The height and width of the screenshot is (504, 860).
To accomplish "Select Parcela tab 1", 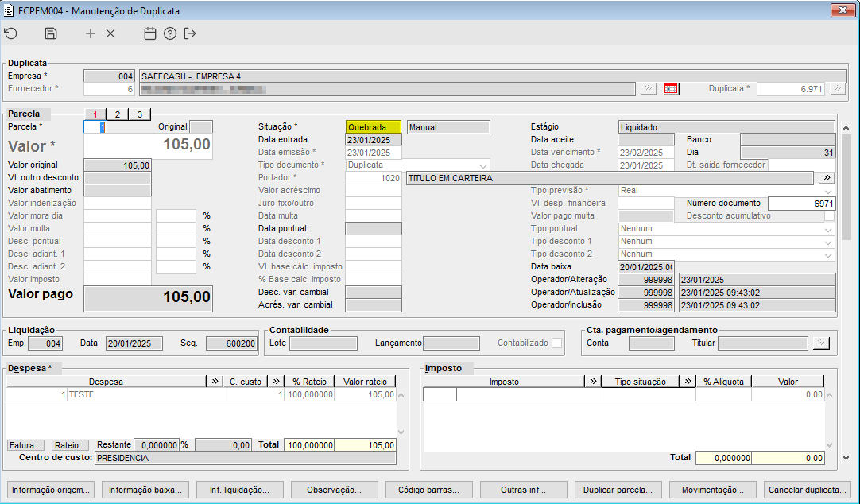I will pos(95,114).
